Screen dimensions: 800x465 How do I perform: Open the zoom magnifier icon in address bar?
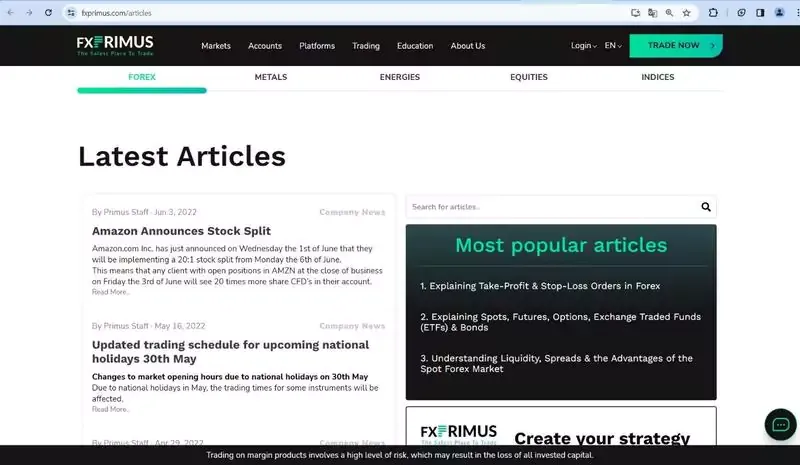tap(669, 13)
